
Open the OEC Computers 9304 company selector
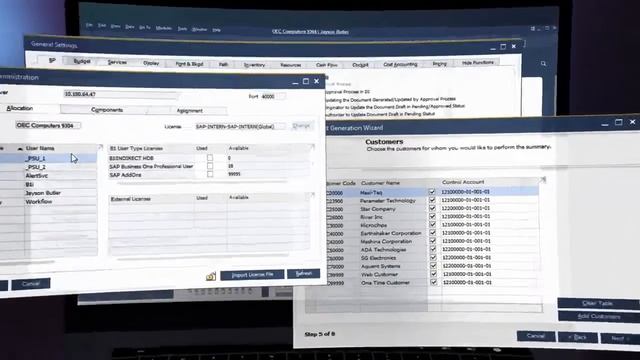click(x=48, y=125)
